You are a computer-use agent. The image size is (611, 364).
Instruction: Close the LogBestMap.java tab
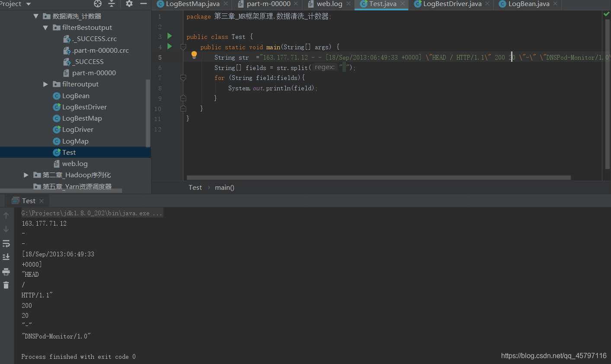point(226,4)
